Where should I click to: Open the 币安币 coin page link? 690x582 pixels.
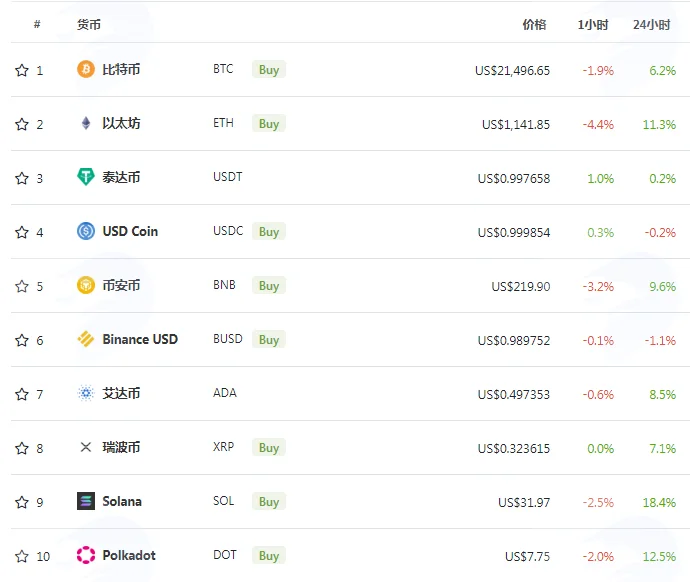coord(121,286)
